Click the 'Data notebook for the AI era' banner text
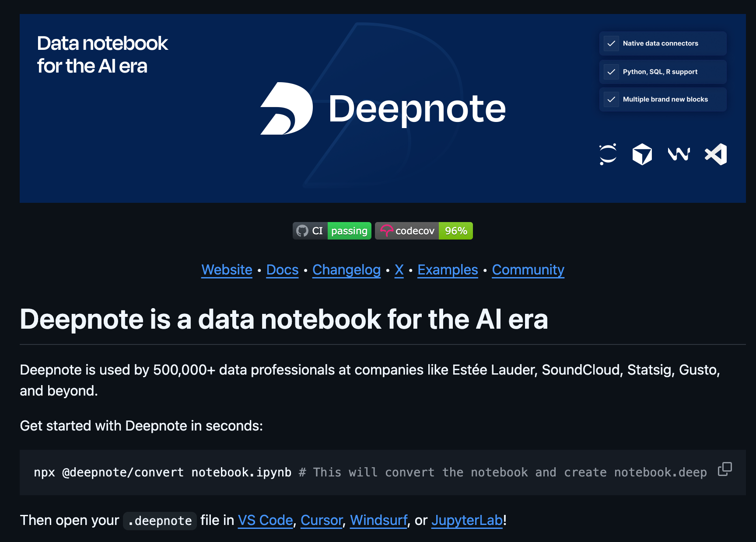This screenshot has height=542, width=756. pyautogui.click(x=102, y=55)
